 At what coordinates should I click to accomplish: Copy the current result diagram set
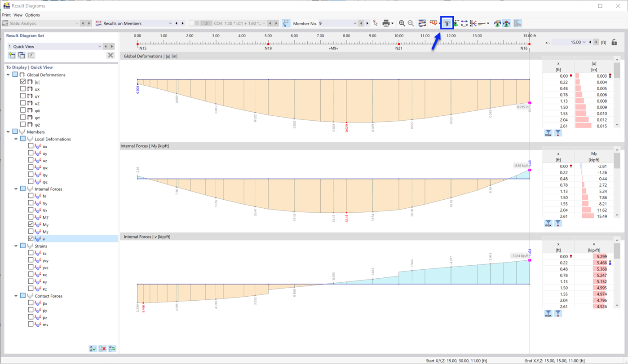coord(21,55)
